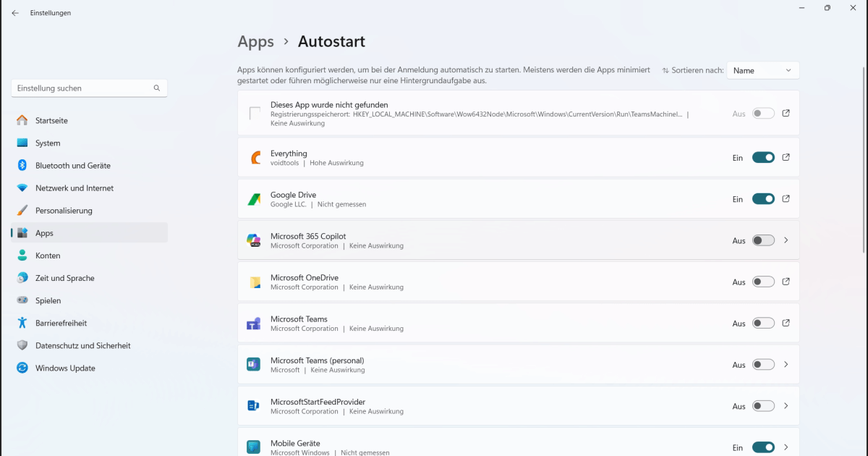This screenshot has height=456, width=868.
Task: Click the Microsoft Teams app icon
Action: coord(255,324)
